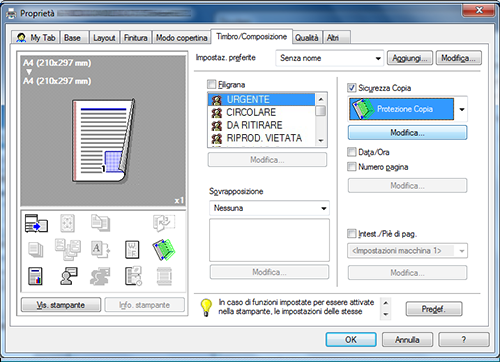Click the Annulla button
The image size is (500, 362).
(407, 339)
